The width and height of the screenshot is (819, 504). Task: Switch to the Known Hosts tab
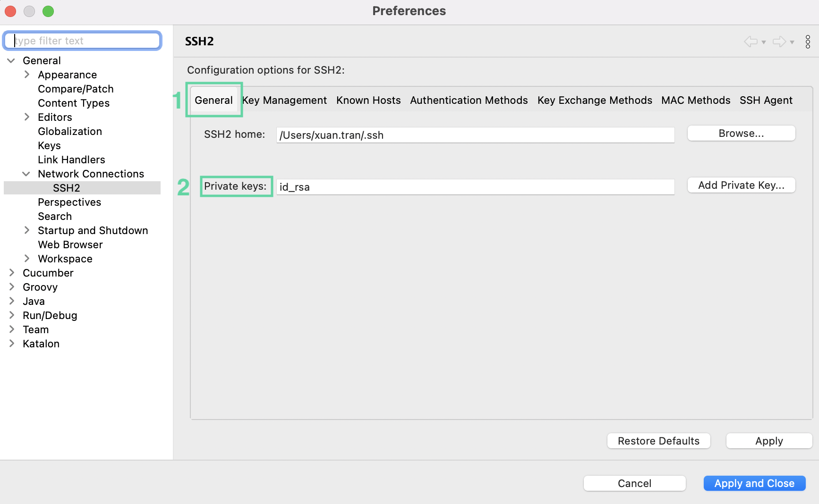click(x=368, y=100)
